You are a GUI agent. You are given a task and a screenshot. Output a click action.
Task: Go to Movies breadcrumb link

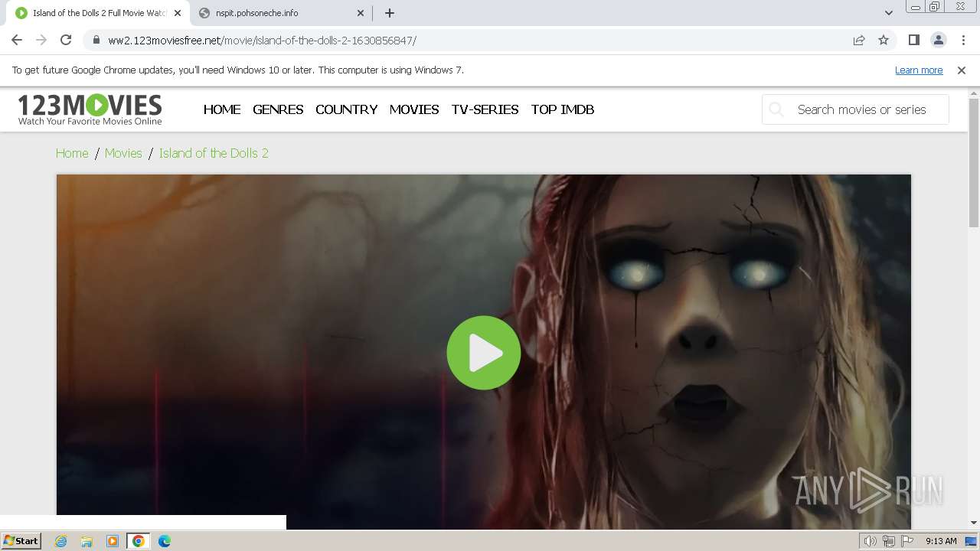click(x=123, y=153)
